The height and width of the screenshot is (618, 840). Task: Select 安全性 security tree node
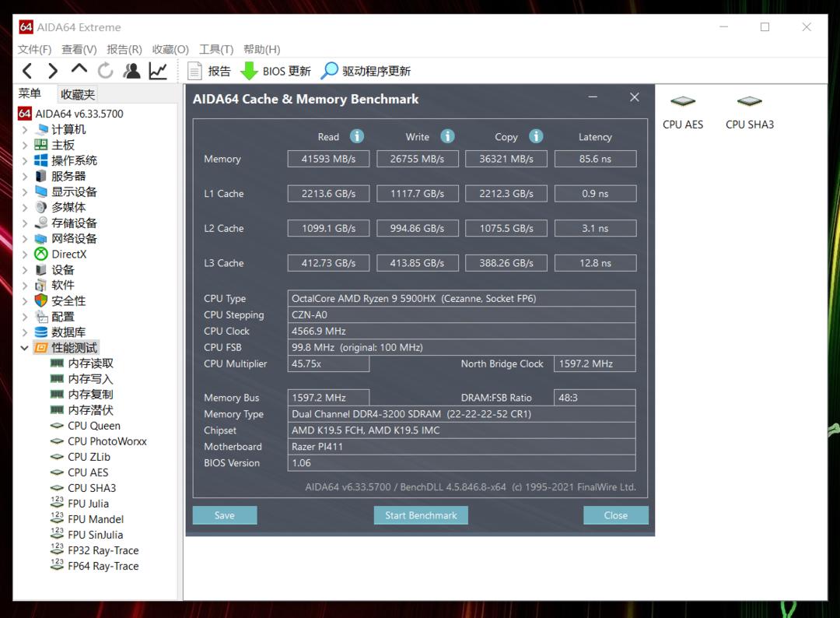[x=68, y=300]
